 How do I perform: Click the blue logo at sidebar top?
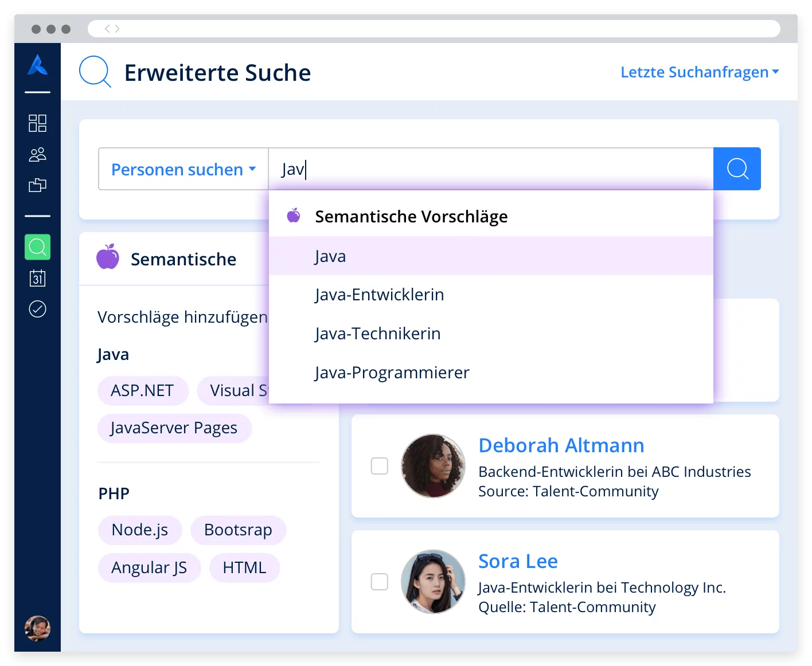point(38,65)
